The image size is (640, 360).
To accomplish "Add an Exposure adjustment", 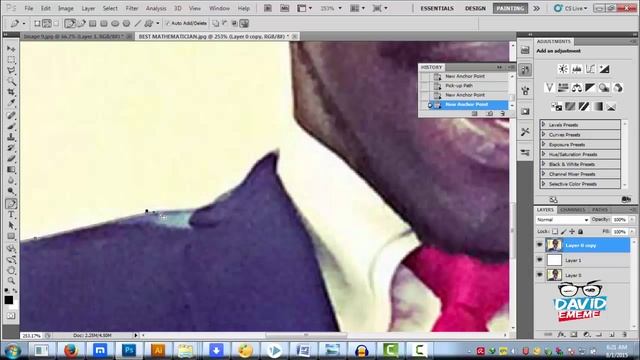I will [604, 69].
